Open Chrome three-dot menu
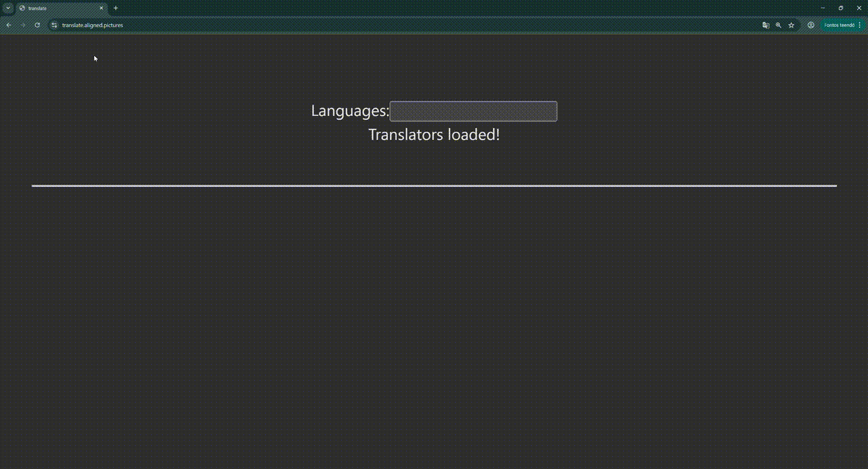Viewport: 868px width, 469px height. [859, 25]
